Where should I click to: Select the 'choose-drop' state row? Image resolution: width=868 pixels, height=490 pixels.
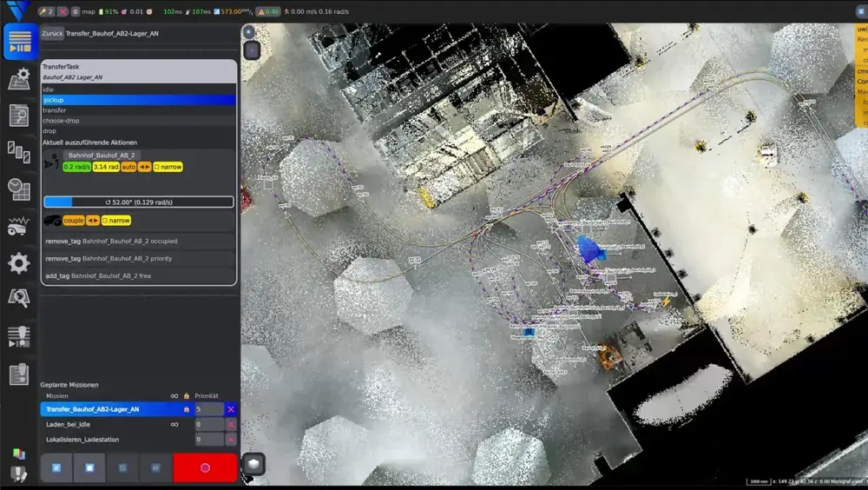tap(139, 120)
